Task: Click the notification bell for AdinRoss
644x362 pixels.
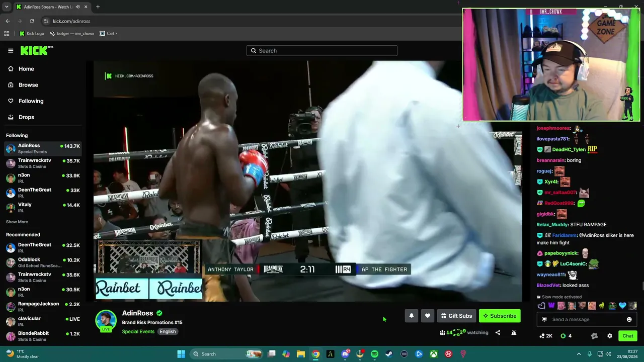Action: 411,316
